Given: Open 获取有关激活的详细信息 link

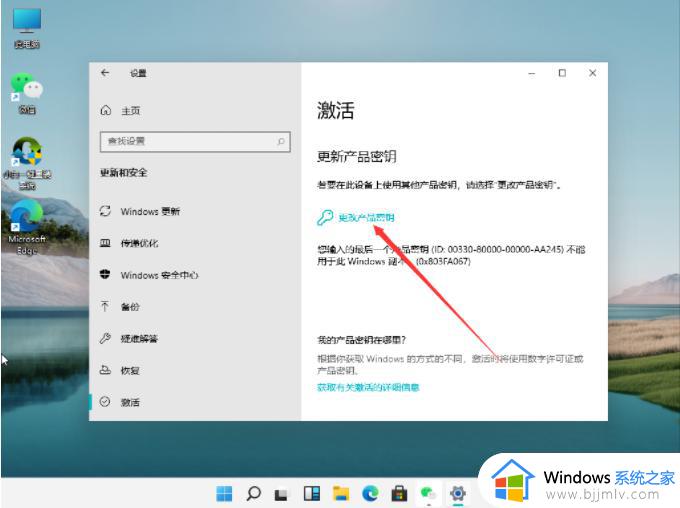Looking at the screenshot, I should [368, 387].
